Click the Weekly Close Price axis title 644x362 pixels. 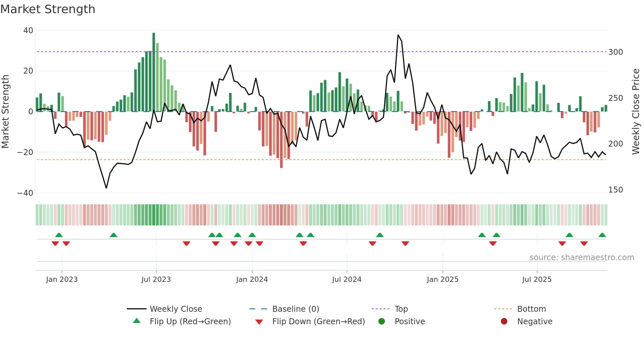(x=636, y=112)
